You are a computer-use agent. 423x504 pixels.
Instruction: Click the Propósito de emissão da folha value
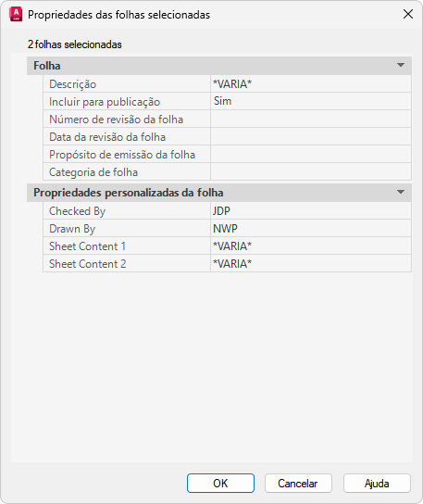pos(311,155)
